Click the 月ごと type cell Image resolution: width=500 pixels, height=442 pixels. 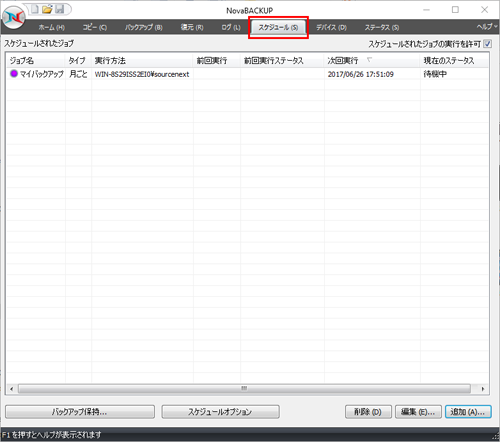pyautogui.click(x=78, y=74)
